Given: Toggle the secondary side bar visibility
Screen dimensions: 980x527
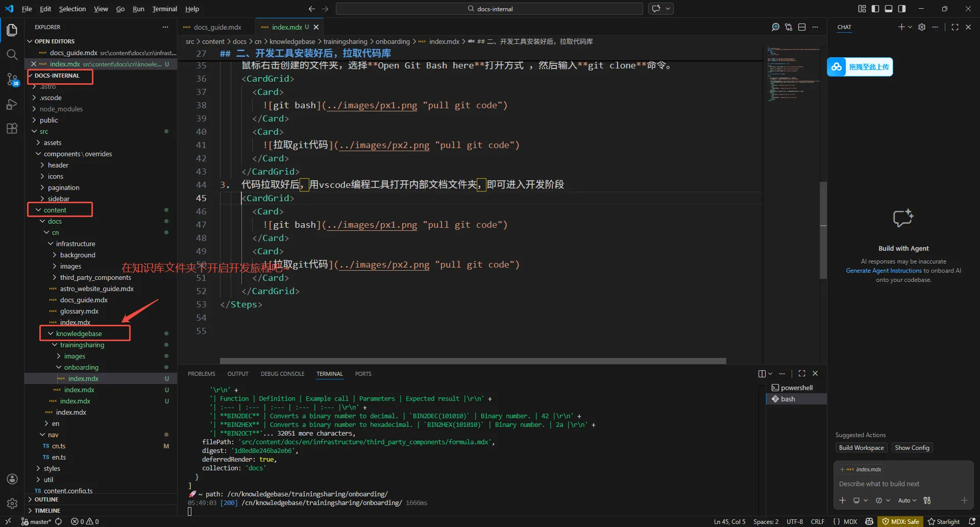Looking at the screenshot, I should [x=902, y=9].
